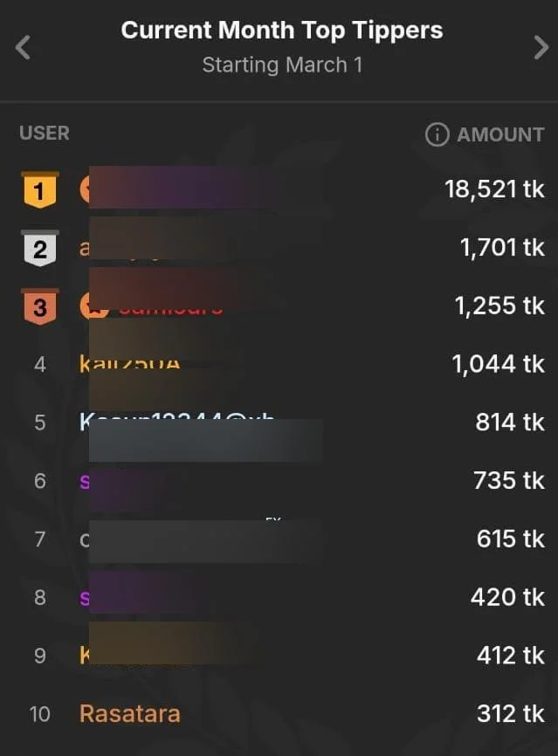Viewport: 558px width, 756px height.
Task: Click the 420 tk tip amount
Action: 508,597
